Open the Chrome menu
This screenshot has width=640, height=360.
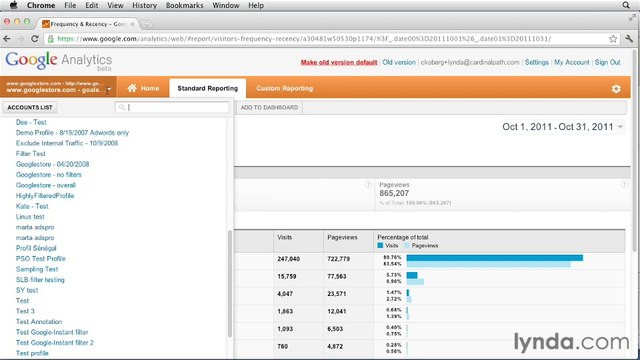(41, 5)
